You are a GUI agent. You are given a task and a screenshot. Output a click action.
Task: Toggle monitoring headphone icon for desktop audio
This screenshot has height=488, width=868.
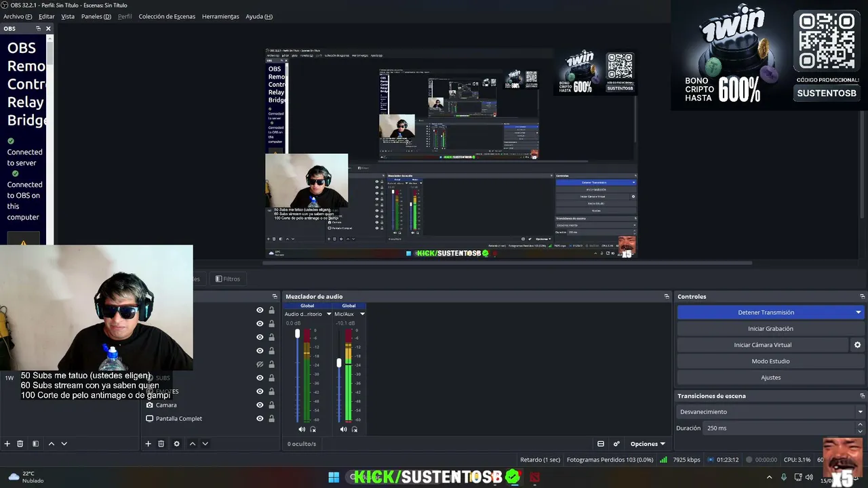(313, 429)
